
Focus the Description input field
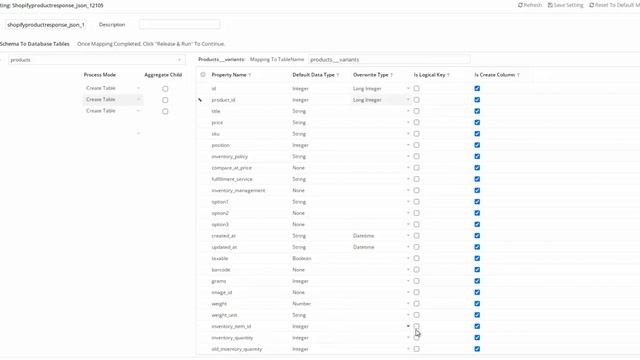[x=179, y=24]
